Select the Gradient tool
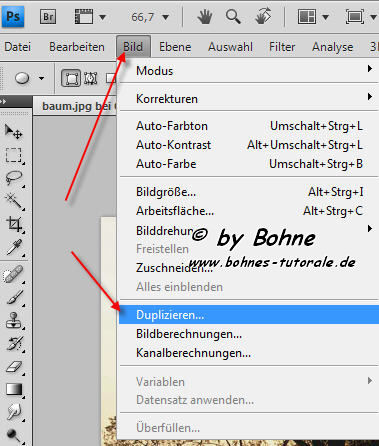Viewport: 379px width, 446px height. (14, 389)
